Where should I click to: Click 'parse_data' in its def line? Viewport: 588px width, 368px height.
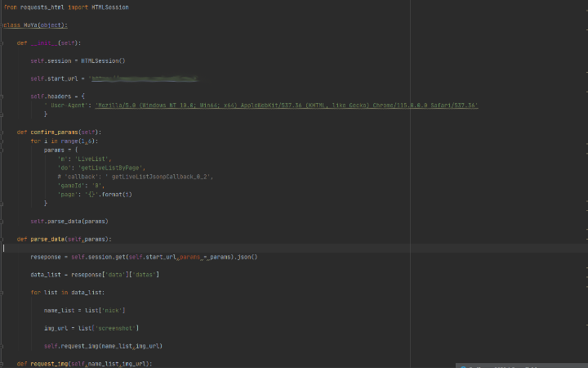[47, 239]
